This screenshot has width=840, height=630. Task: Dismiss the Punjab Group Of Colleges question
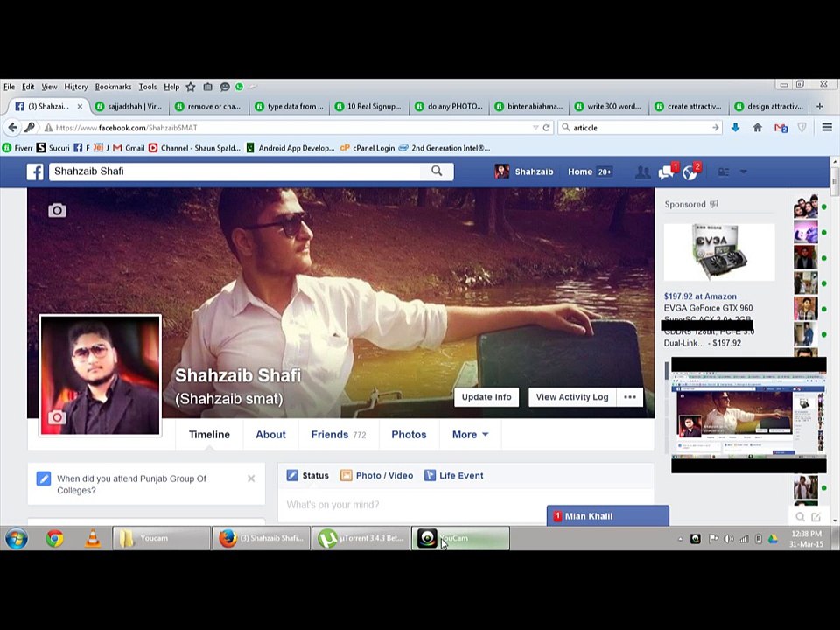click(x=251, y=479)
